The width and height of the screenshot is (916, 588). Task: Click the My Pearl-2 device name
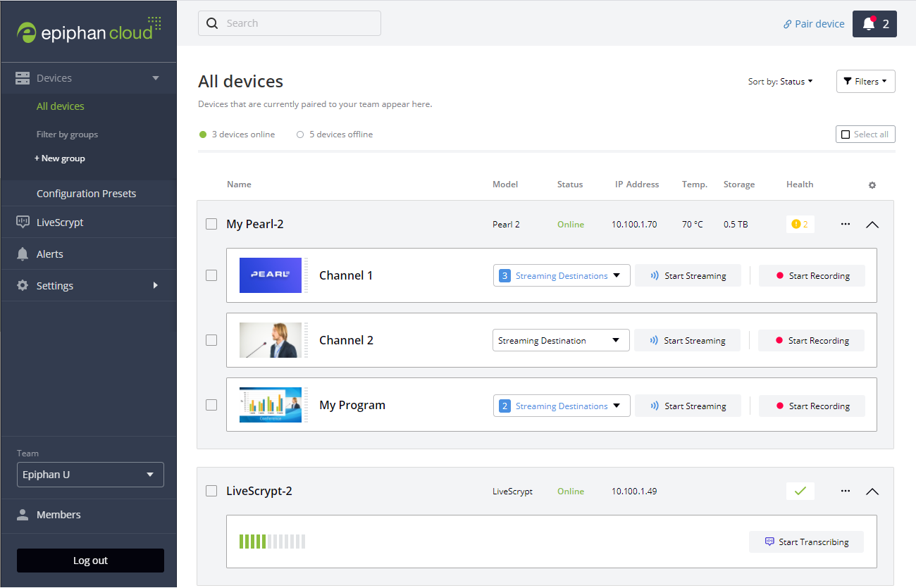point(255,225)
